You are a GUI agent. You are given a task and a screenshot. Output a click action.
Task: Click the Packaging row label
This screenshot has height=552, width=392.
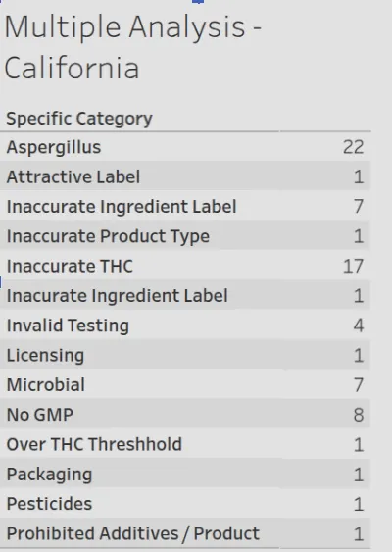click(49, 475)
